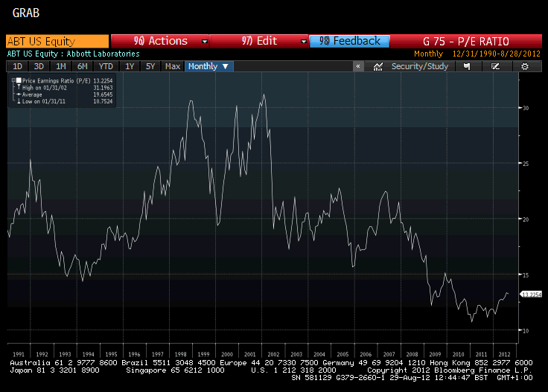Click the 2012 x-axis year label
Image resolution: width=548 pixels, height=392 pixels.
point(504,354)
